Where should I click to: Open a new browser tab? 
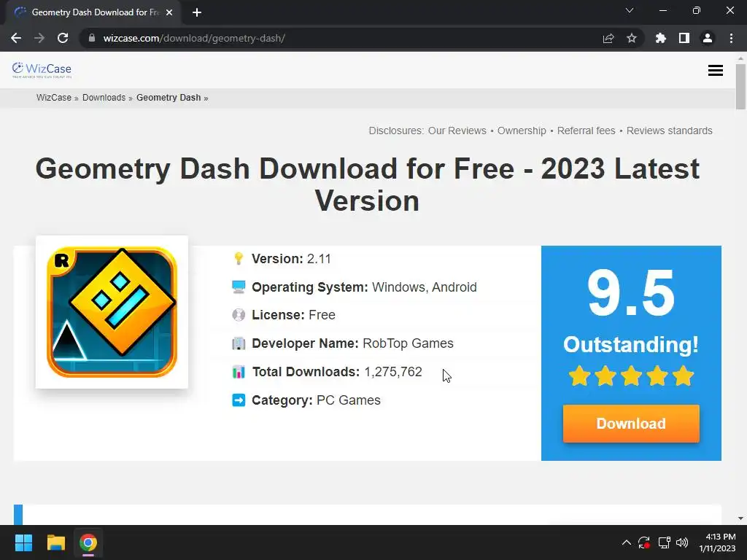[x=197, y=12]
